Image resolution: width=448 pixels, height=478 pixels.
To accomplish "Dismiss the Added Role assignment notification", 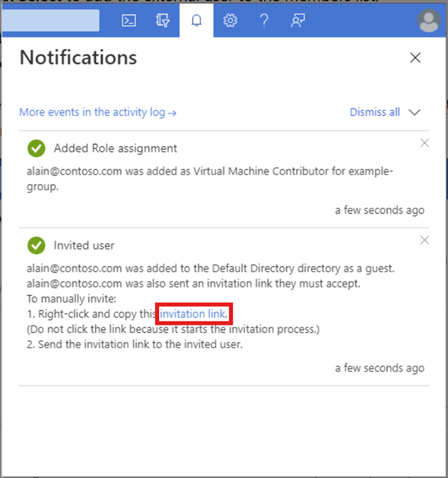I will click(424, 143).
